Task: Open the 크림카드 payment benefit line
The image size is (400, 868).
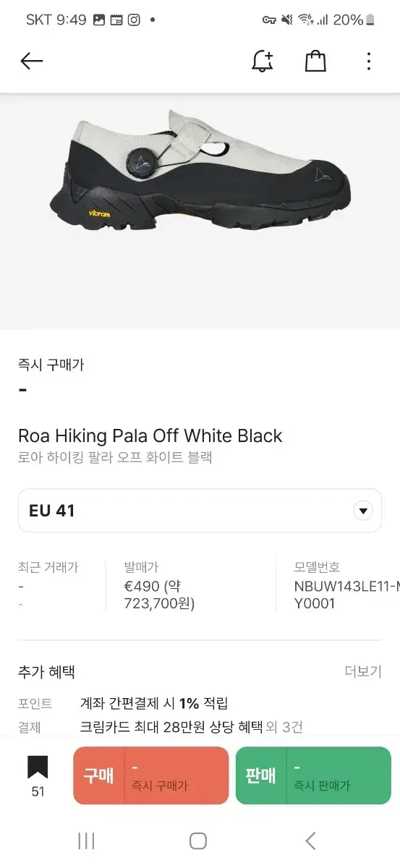Action: (191, 727)
